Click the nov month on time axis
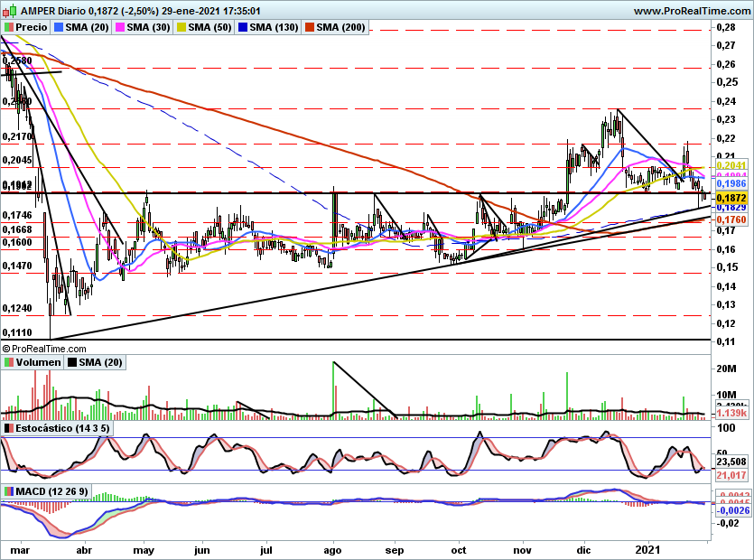Viewport: 754px width, 560px height. (x=522, y=550)
